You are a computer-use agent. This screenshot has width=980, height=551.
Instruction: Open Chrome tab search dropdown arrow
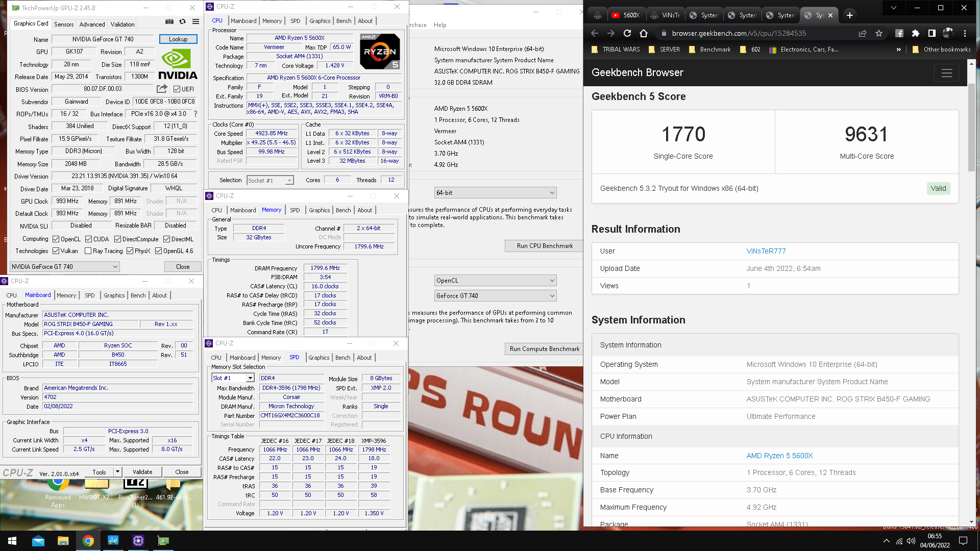coord(893,8)
